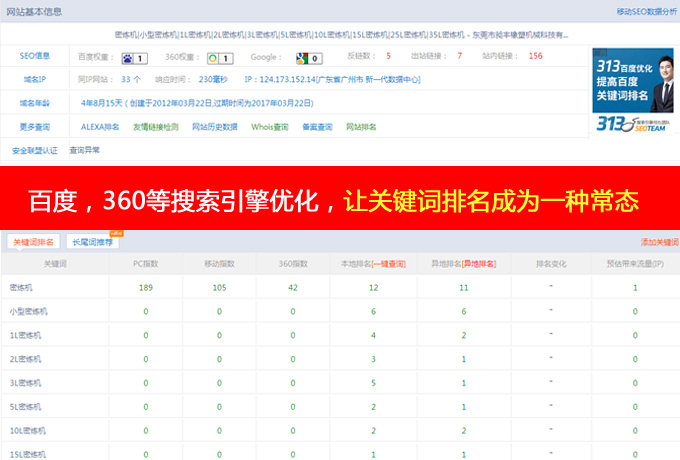Click the 添加关键词 link

659,243
